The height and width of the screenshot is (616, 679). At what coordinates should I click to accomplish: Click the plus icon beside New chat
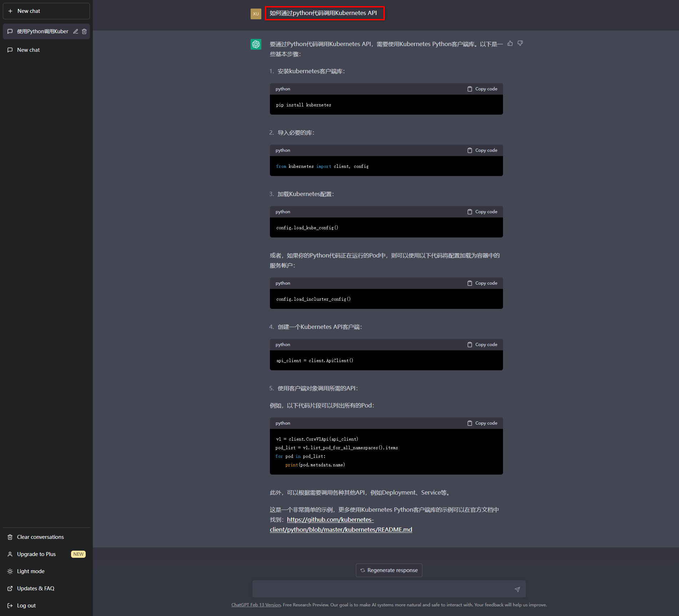10,11
